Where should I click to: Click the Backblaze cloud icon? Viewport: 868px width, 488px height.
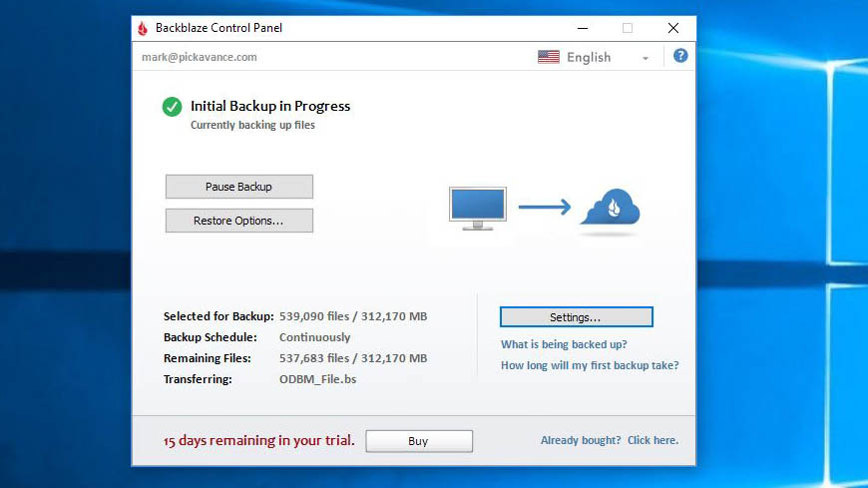[x=610, y=207]
